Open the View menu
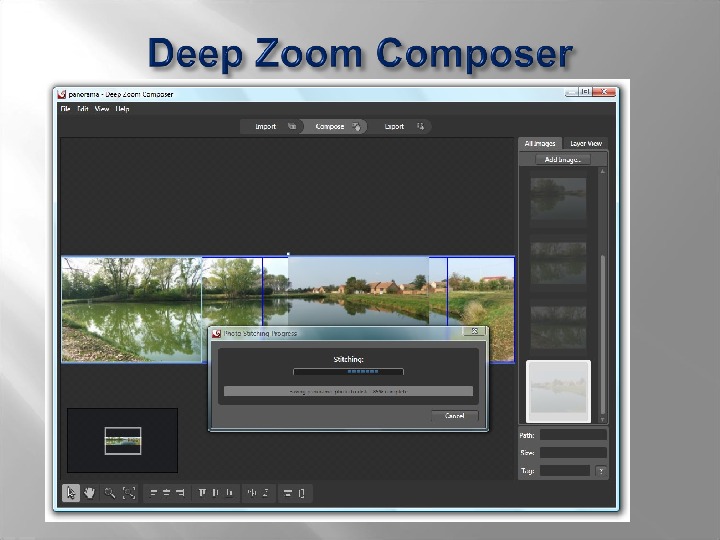This screenshot has height=540, width=720. [102, 109]
